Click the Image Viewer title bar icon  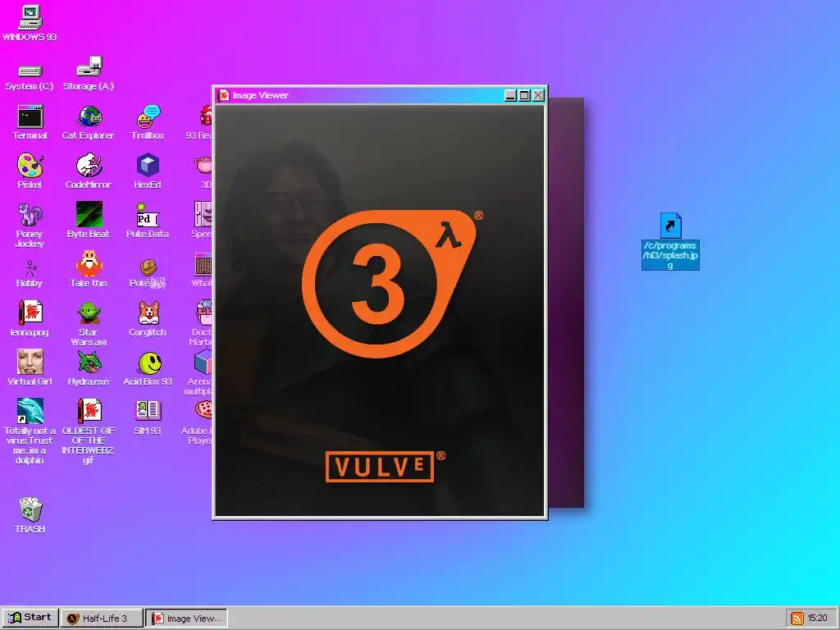[223, 95]
